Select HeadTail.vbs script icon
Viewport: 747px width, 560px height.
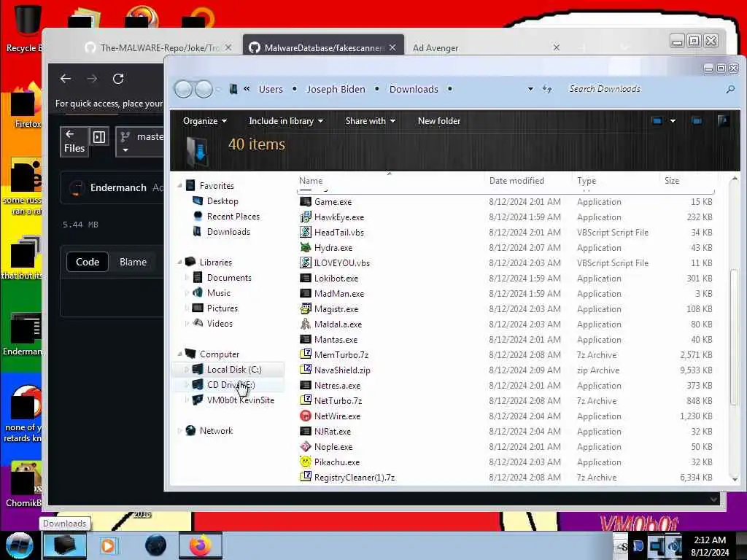(306, 233)
